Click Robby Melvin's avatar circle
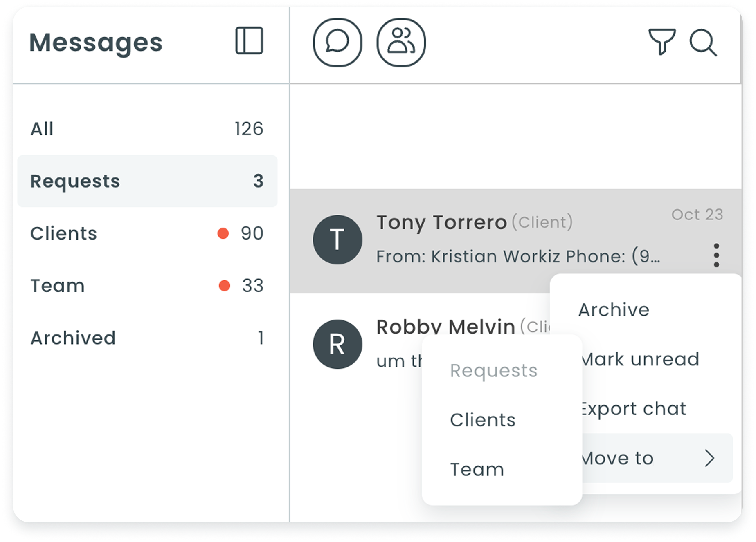 pos(337,344)
